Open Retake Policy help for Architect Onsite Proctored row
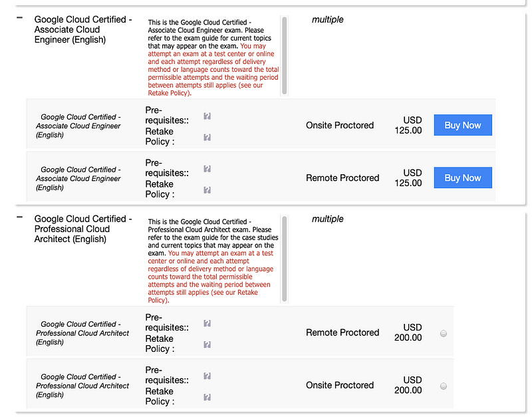Image resolution: width=532 pixels, height=417 pixels. [207, 397]
